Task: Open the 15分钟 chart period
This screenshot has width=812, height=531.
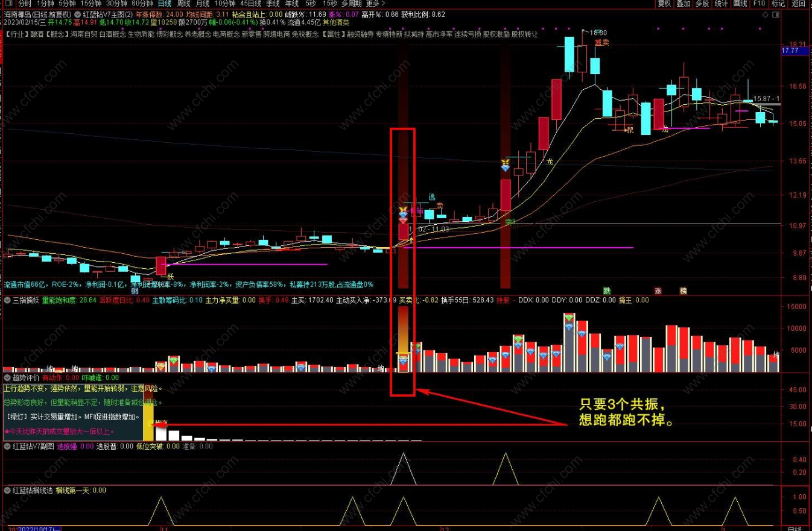Action: pyautogui.click(x=91, y=4)
